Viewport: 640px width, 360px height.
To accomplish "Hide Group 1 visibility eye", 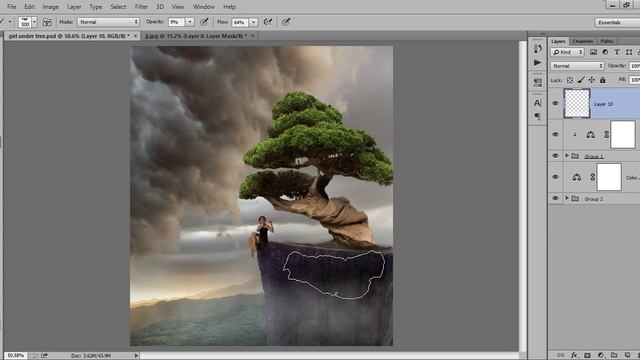I will [x=555, y=156].
